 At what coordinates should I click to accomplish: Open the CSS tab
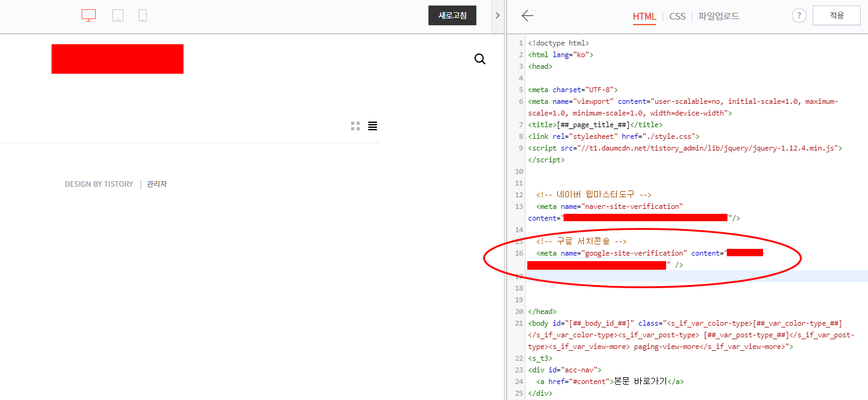[x=677, y=17]
